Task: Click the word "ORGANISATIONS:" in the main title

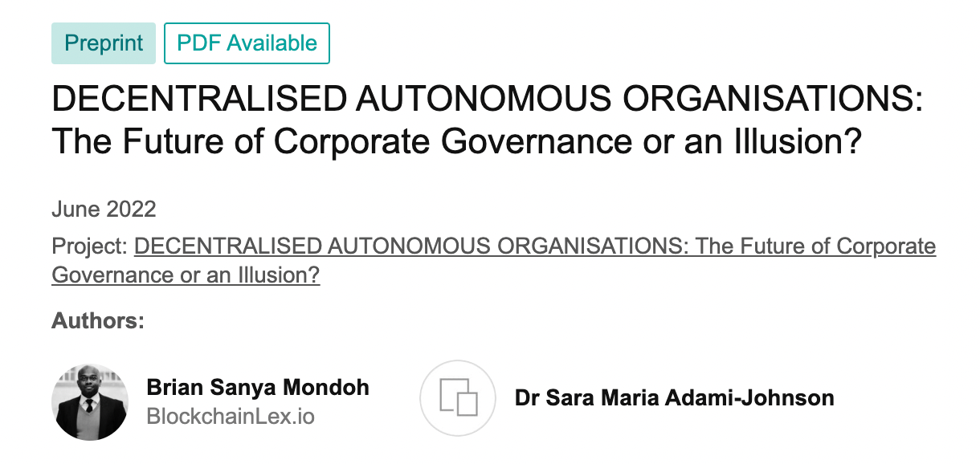Action: click(774, 101)
